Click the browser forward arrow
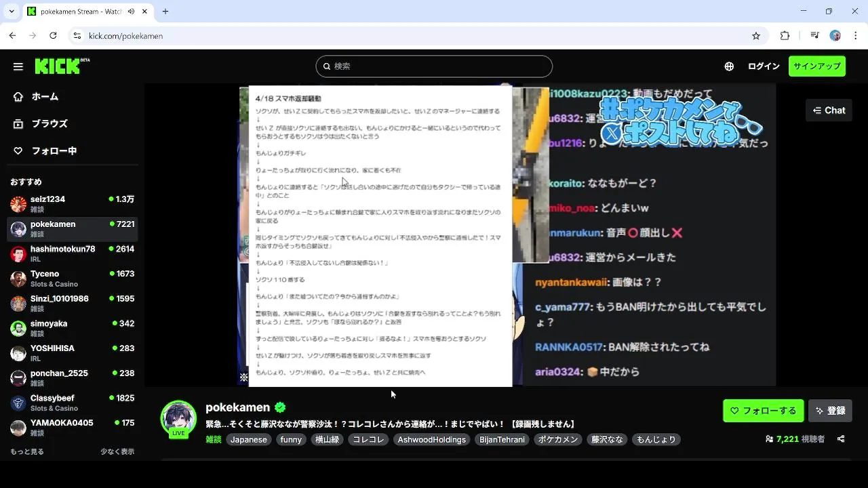The width and height of the screenshot is (868, 488). click(33, 36)
